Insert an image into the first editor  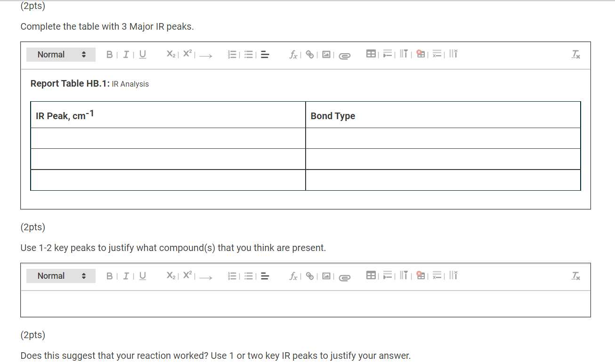326,55
